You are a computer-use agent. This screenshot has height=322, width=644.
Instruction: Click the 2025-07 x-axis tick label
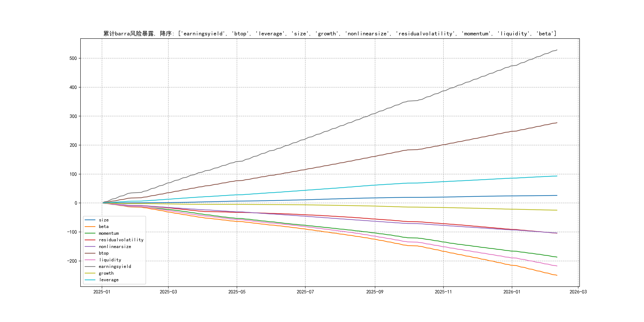coord(305,292)
